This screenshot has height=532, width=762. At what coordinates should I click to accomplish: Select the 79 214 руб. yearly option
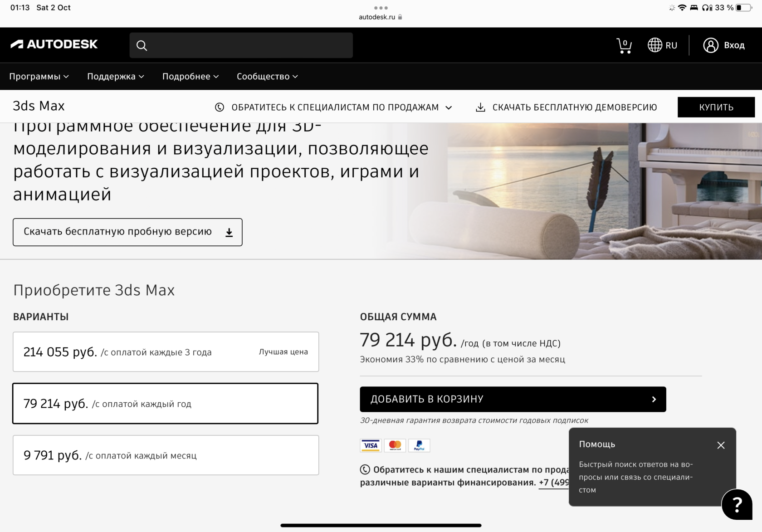click(166, 404)
